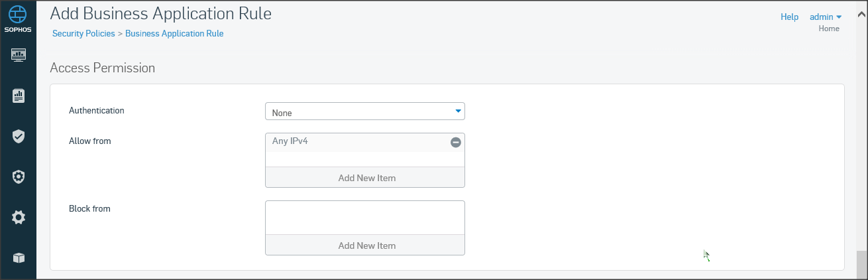This screenshot has height=280, width=868.
Task: Go to Home under admin
Action: pos(829,29)
